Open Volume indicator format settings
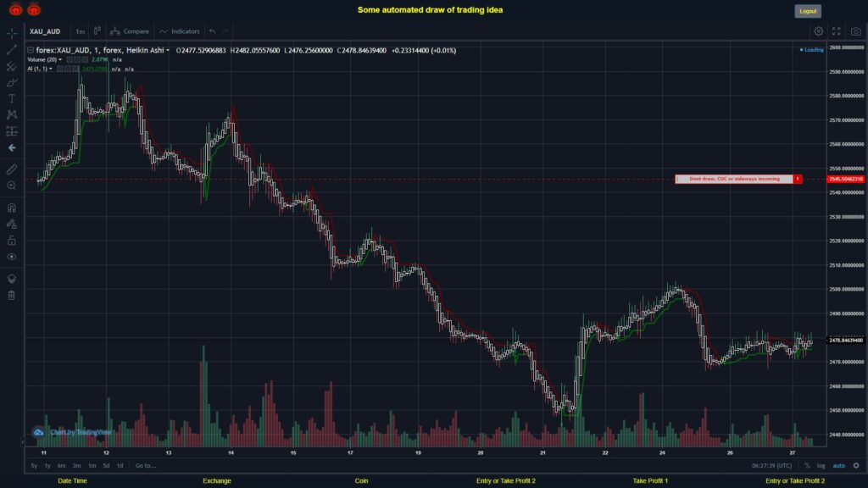The height and width of the screenshot is (488, 868). (x=77, y=60)
